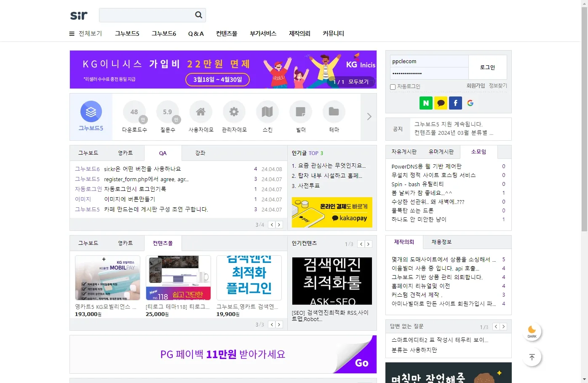Open the 그누보드6 top menu

point(164,33)
